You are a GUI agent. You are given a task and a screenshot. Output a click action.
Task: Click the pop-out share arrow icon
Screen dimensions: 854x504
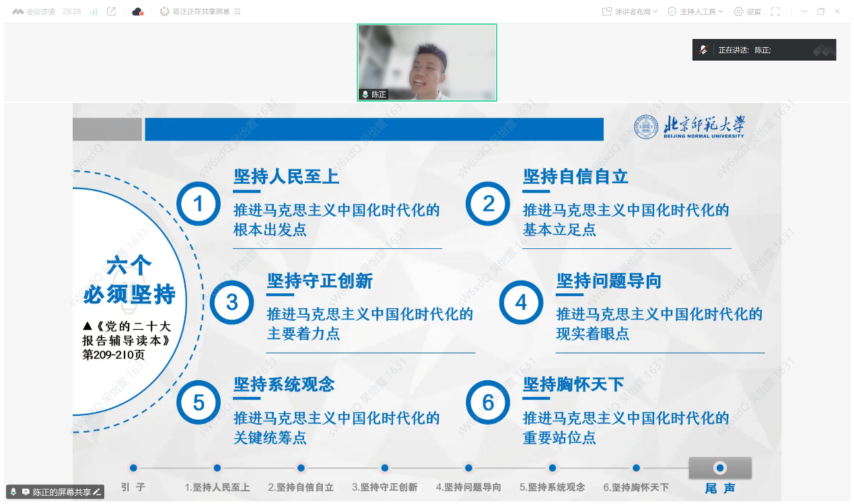coord(112,11)
